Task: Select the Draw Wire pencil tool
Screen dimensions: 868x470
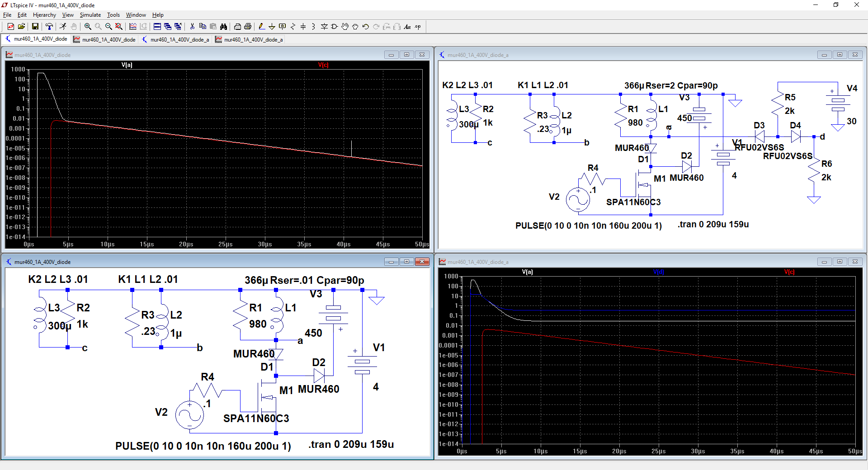Action: pos(261,27)
